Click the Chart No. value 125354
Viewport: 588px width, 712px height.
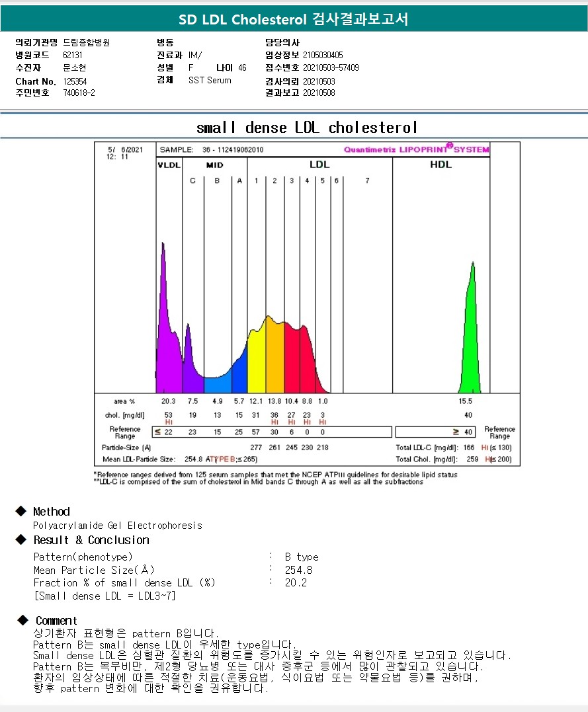(75, 81)
